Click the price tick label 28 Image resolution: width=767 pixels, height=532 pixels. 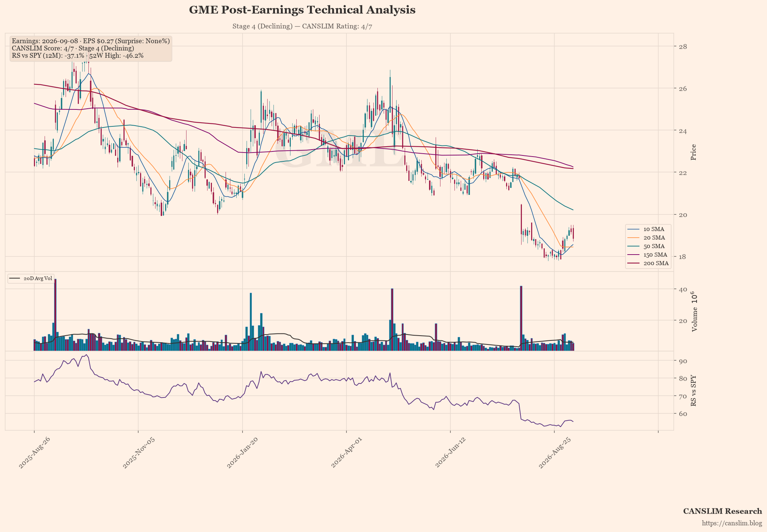click(683, 46)
